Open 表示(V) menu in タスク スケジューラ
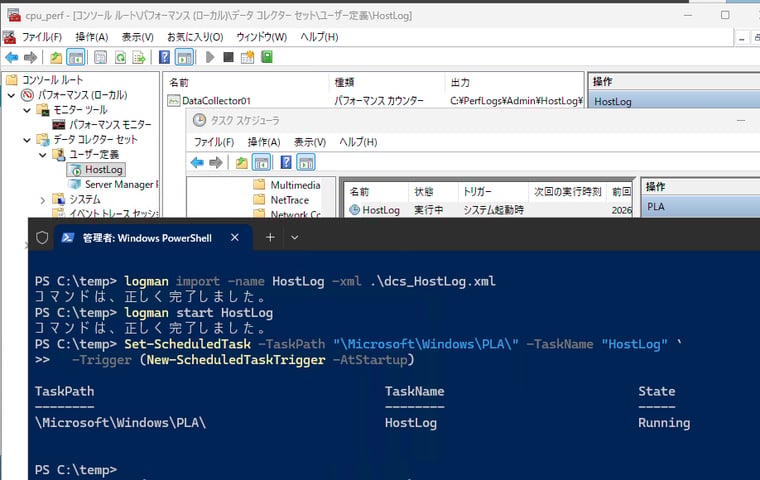The width and height of the screenshot is (760, 480). (x=310, y=142)
